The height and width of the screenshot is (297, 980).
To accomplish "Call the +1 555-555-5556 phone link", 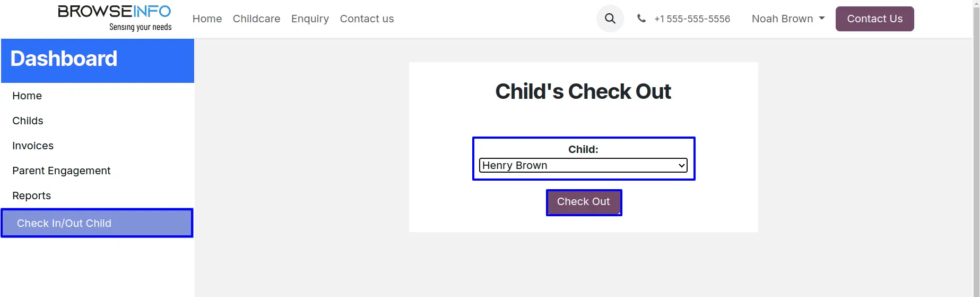I will pos(692,19).
